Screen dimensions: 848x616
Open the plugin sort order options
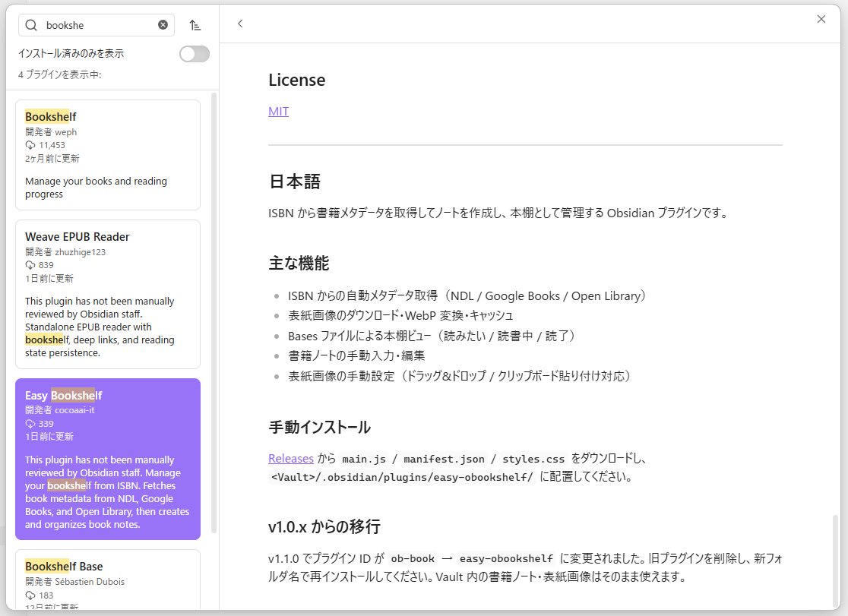pos(195,25)
